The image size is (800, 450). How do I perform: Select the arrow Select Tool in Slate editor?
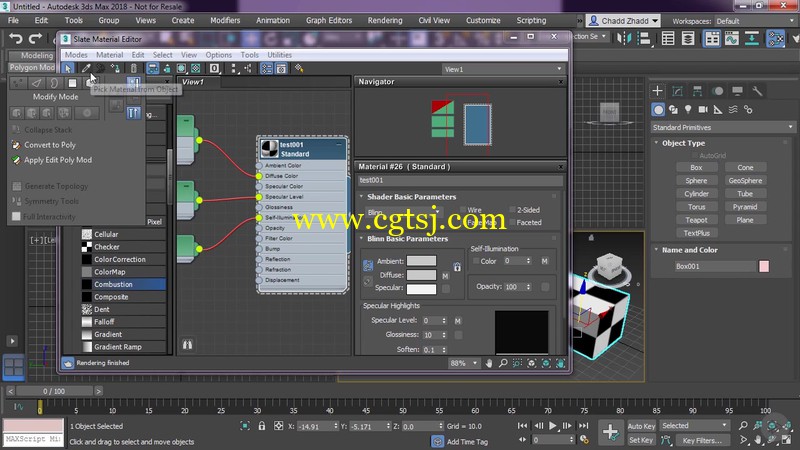[x=67, y=68]
